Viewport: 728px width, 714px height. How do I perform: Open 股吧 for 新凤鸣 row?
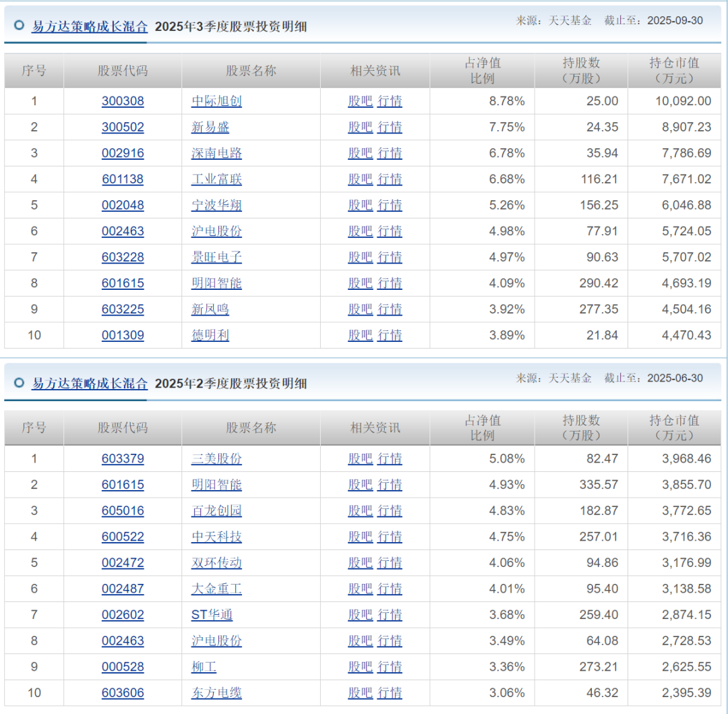(360, 309)
